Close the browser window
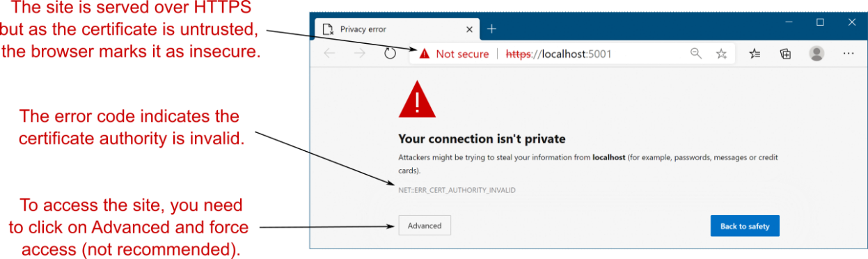 coord(852,22)
